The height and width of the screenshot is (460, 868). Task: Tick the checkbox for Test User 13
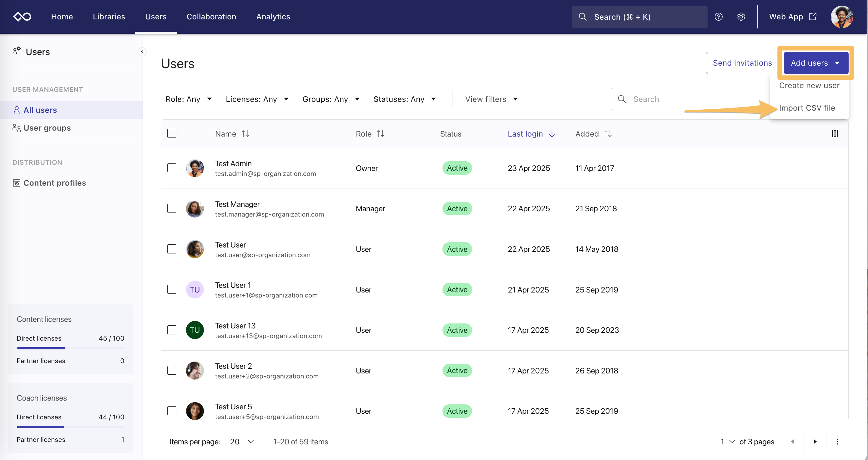click(x=172, y=330)
